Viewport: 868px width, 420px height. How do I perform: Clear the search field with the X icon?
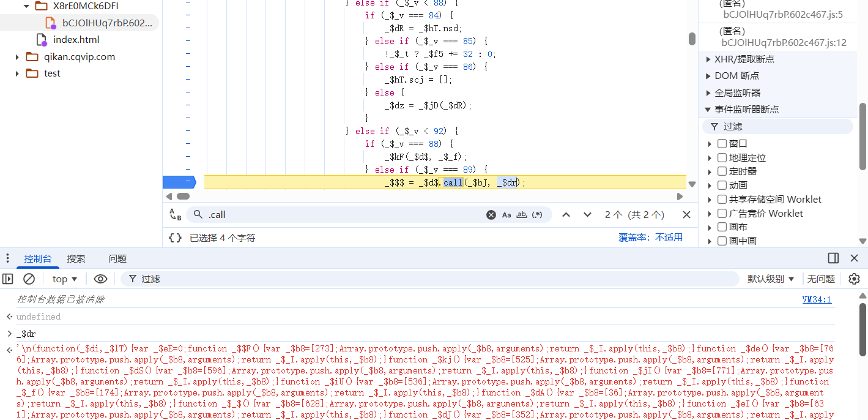pyautogui.click(x=491, y=215)
